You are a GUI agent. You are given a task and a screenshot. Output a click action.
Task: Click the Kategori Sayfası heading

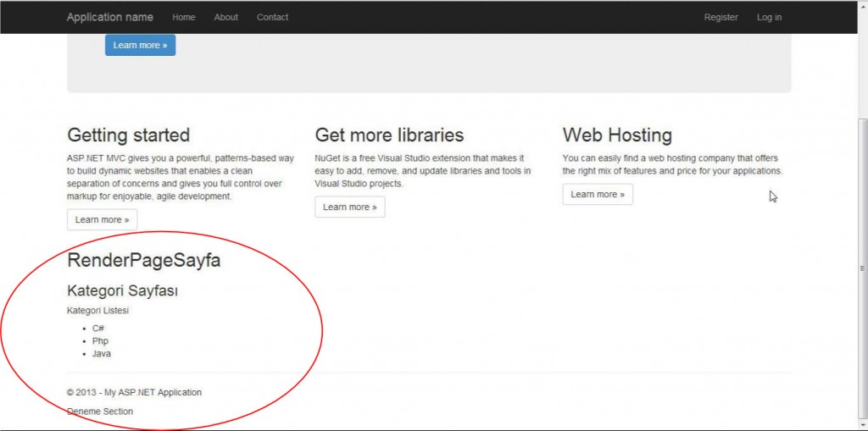[122, 291]
